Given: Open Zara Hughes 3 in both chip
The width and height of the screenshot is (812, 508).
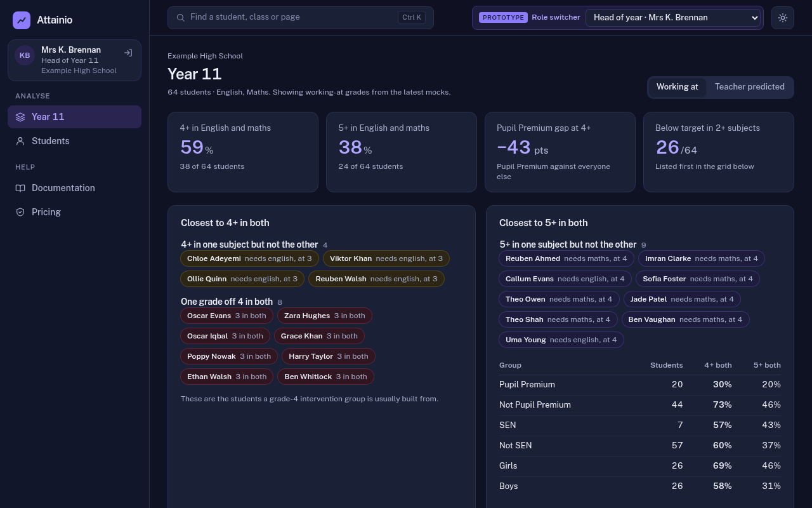Looking at the screenshot, I should 325,316.
